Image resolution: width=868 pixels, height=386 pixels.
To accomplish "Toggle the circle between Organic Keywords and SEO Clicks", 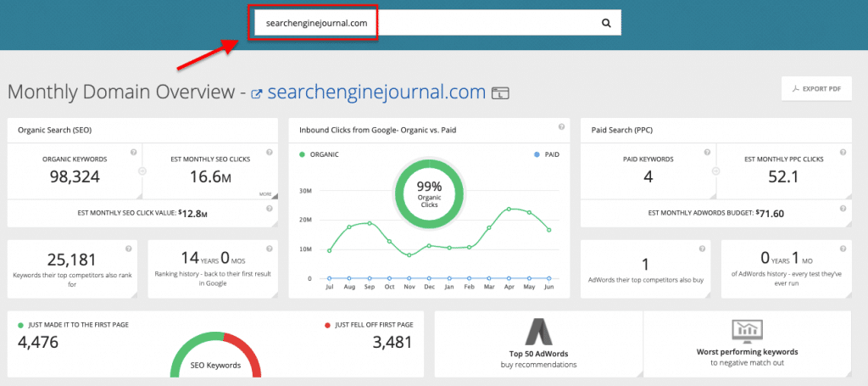I will tap(142, 171).
